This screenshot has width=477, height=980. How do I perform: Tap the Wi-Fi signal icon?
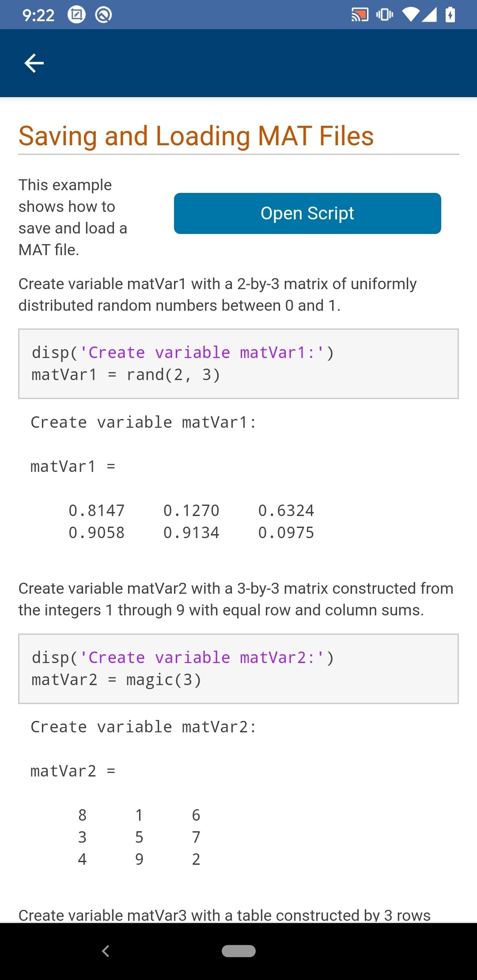(x=411, y=15)
